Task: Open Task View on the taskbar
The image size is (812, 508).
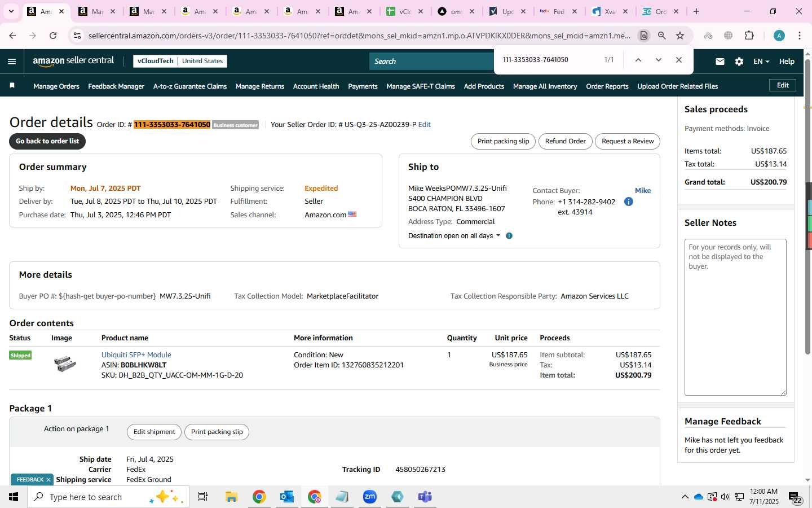Action: click(x=203, y=497)
